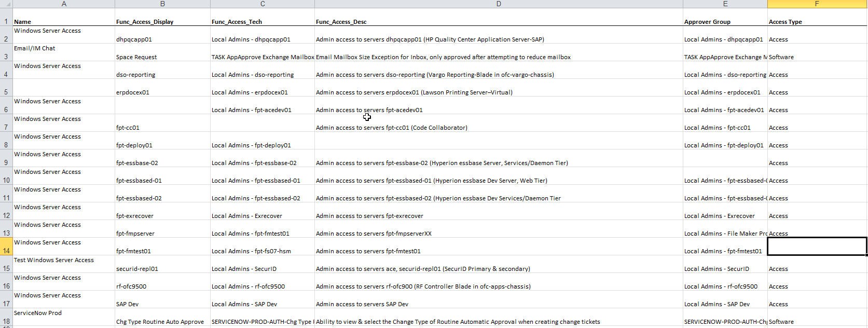868x328 pixels.
Task: Select the fpt-essbase-02 display cell
Action: coord(162,158)
